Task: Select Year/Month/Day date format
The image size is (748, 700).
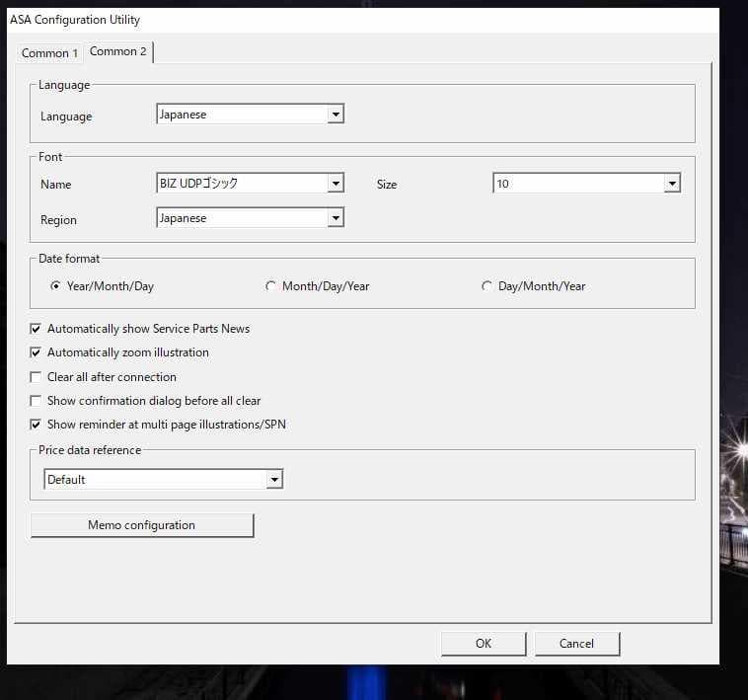Action: [x=55, y=286]
